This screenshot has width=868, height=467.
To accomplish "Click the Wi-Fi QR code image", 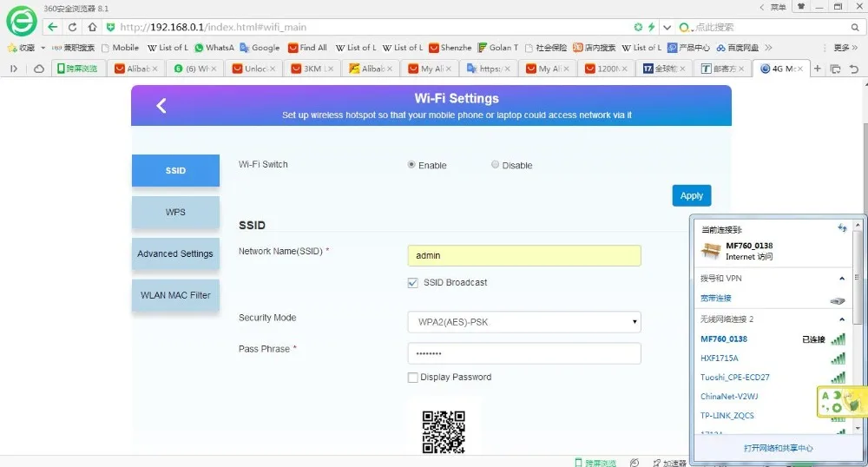I will pos(444,432).
